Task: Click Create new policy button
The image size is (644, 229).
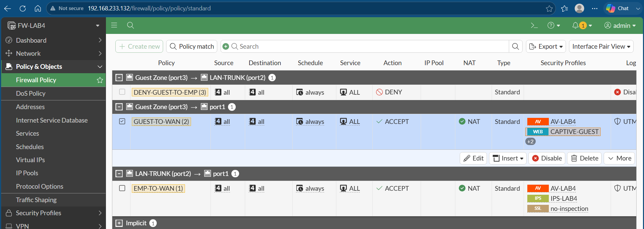Action: point(139,46)
